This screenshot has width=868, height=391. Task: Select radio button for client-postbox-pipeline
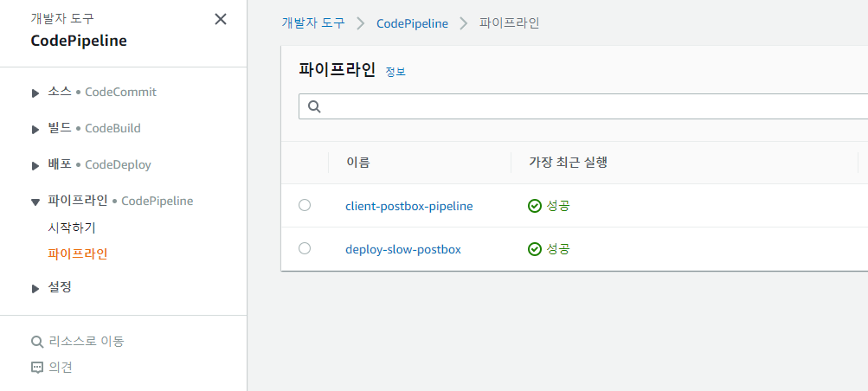coord(305,205)
